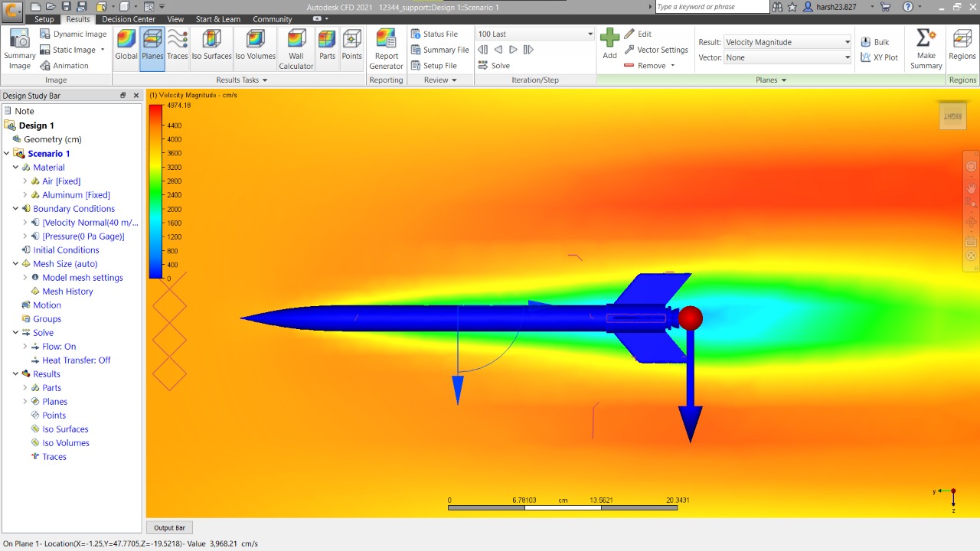Start the Animation tool
This screenshot has height=551, width=980.
click(x=64, y=66)
